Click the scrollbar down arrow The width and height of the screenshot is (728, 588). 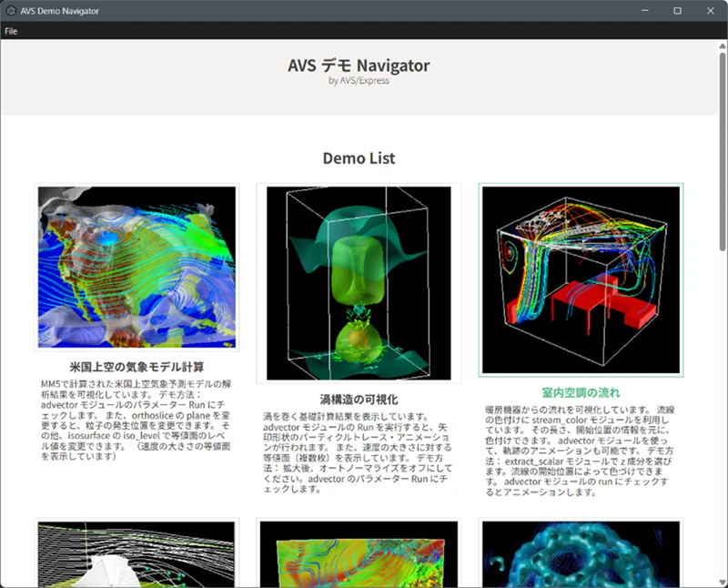click(x=723, y=582)
